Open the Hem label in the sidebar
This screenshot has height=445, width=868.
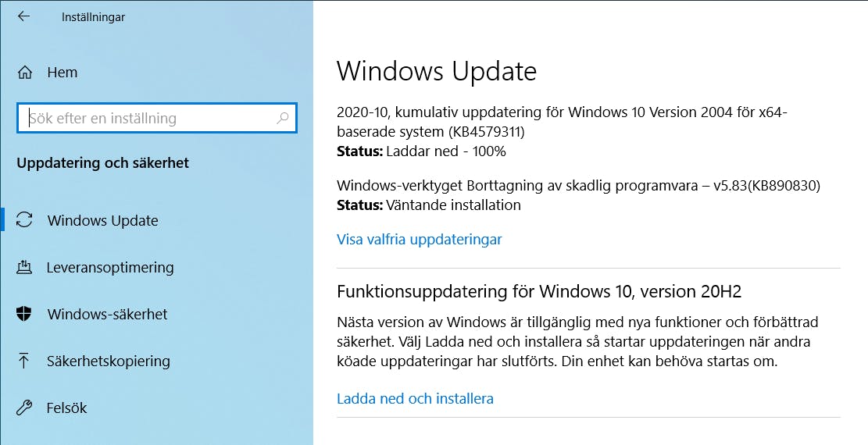[62, 73]
